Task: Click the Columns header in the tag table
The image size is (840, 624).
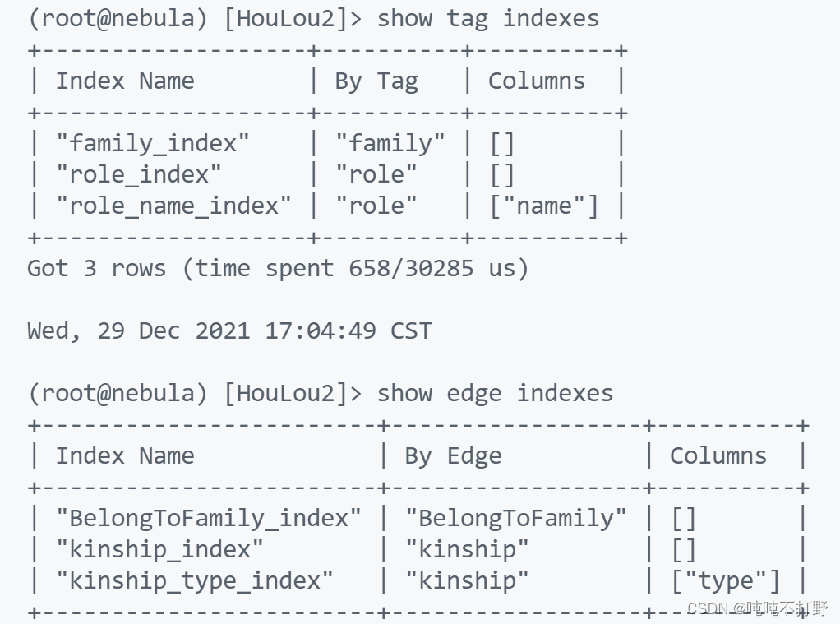Action: point(537,81)
